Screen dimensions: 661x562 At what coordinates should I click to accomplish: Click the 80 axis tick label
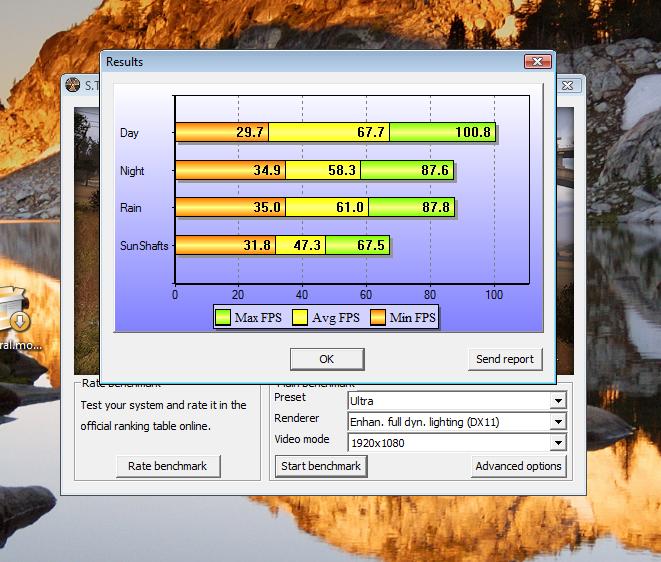430,294
